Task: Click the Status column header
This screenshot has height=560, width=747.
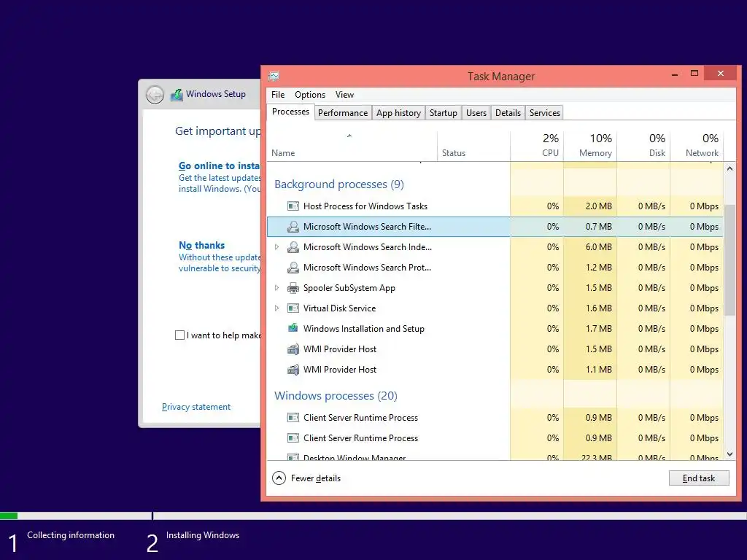Action: tap(473, 145)
